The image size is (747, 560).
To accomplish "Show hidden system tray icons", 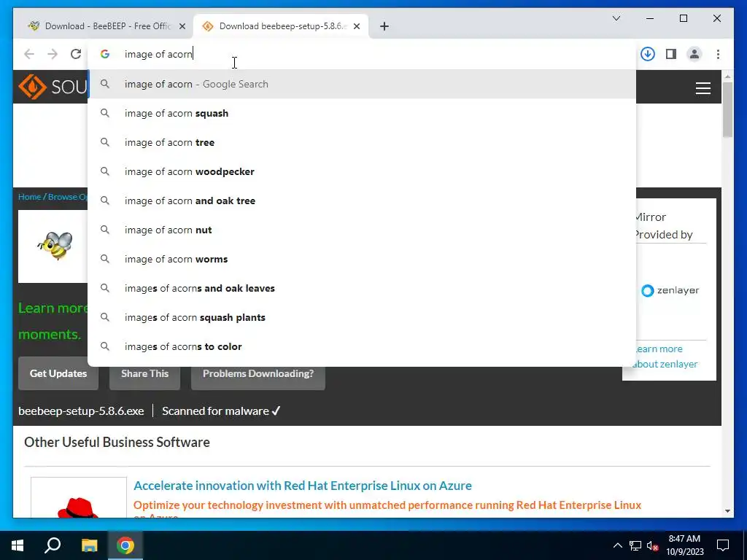I will pyautogui.click(x=617, y=545).
